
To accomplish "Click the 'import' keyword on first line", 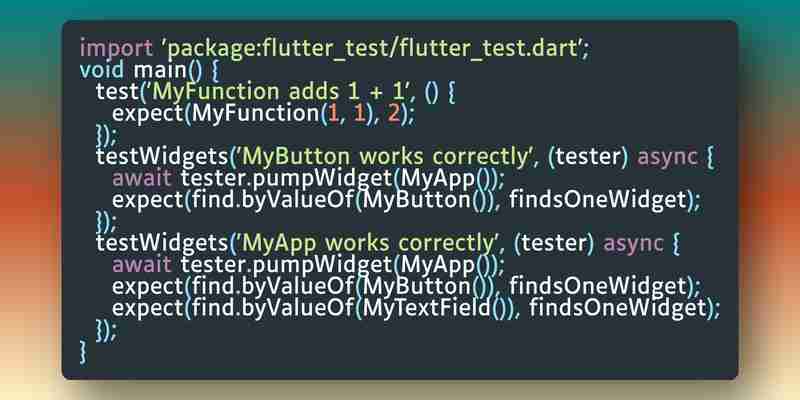I will (x=108, y=48).
